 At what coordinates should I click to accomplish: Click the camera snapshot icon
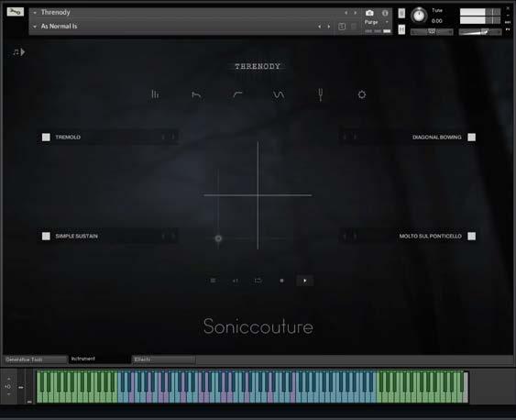tap(369, 13)
